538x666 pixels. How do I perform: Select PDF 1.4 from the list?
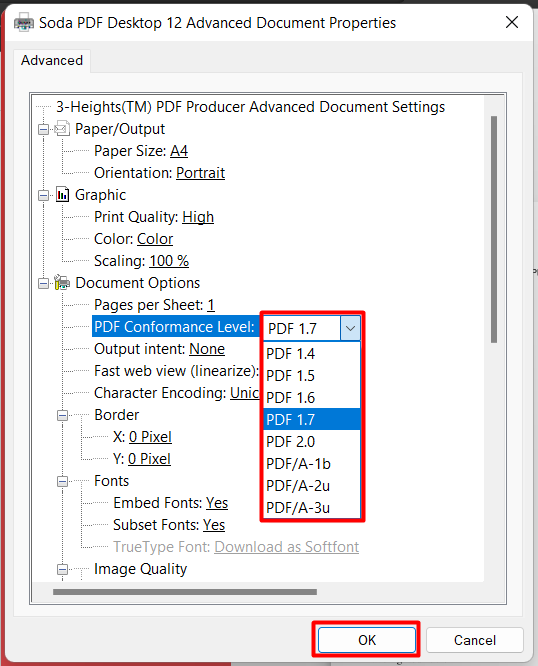[x=312, y=354]
